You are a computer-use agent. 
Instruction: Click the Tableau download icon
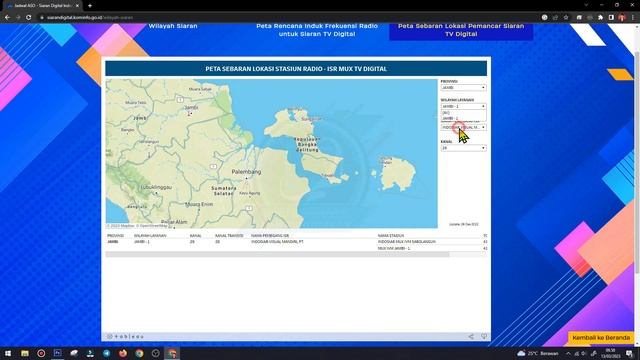pos(484,336)
